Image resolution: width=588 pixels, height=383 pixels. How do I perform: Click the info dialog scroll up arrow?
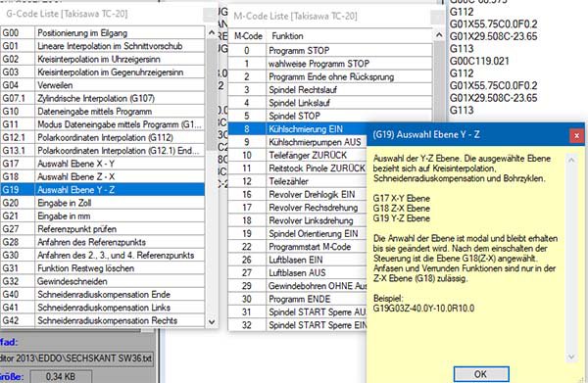pos(571,161)
